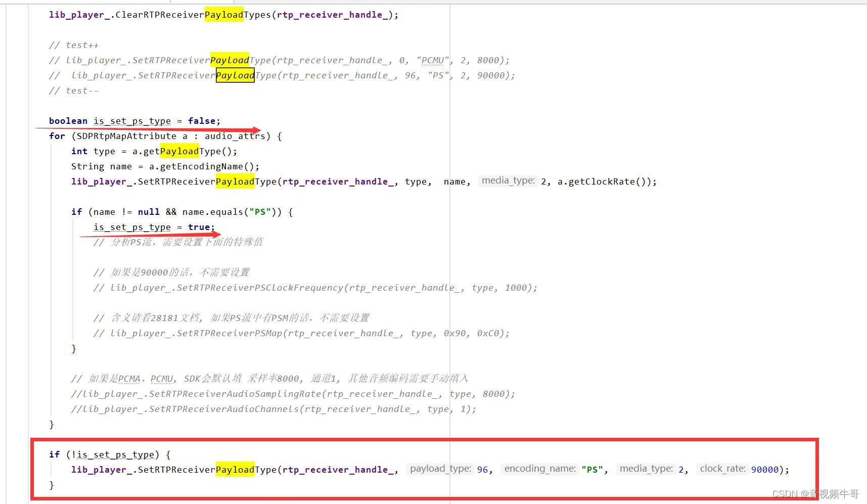Screen dimensions: 867x504
Task: Click value 96 after payload_type hint
Action: point(482,470)
